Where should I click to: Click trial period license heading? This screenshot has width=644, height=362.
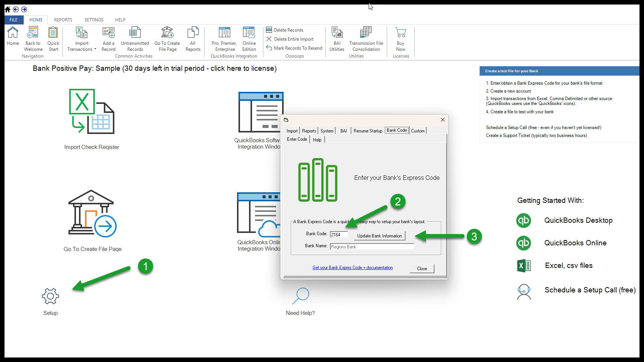tap(155, 68)
